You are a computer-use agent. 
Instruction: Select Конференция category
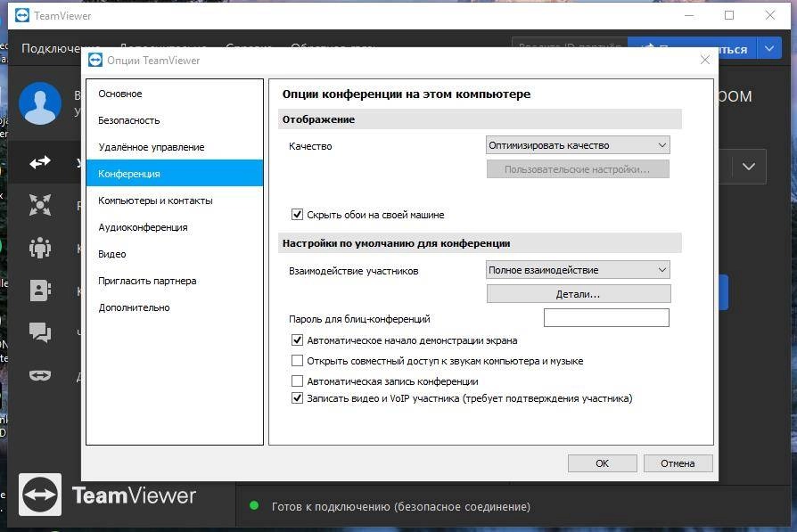[175, 173]
